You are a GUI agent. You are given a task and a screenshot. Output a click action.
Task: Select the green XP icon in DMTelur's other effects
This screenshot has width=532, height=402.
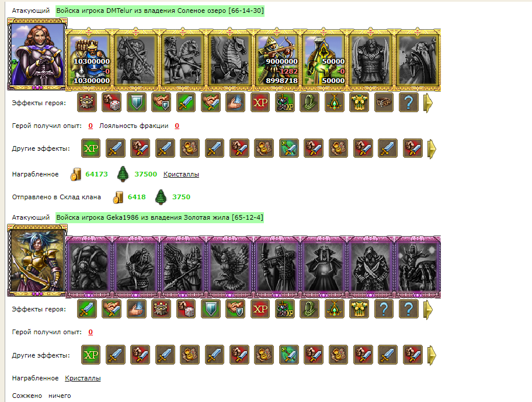(x=91, y=148)
